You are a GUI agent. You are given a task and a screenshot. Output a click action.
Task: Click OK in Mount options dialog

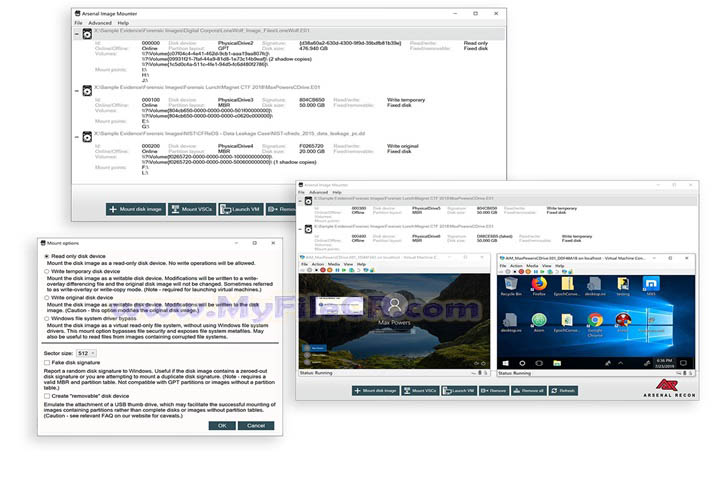222,425
